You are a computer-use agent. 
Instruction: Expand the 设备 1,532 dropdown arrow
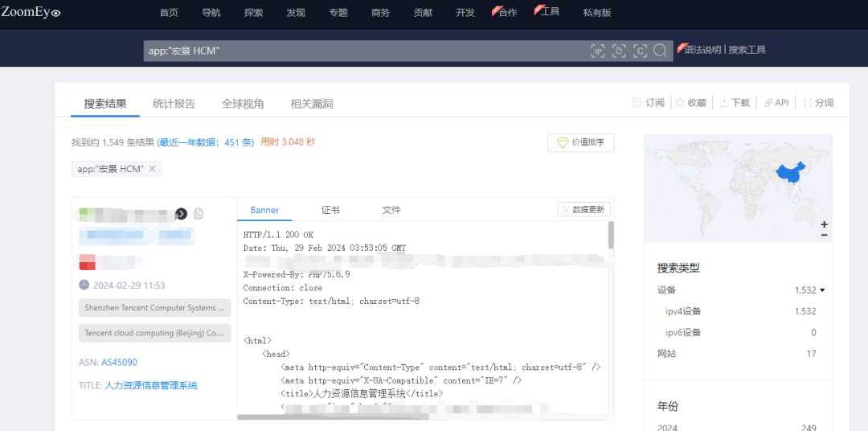[823, 290]
